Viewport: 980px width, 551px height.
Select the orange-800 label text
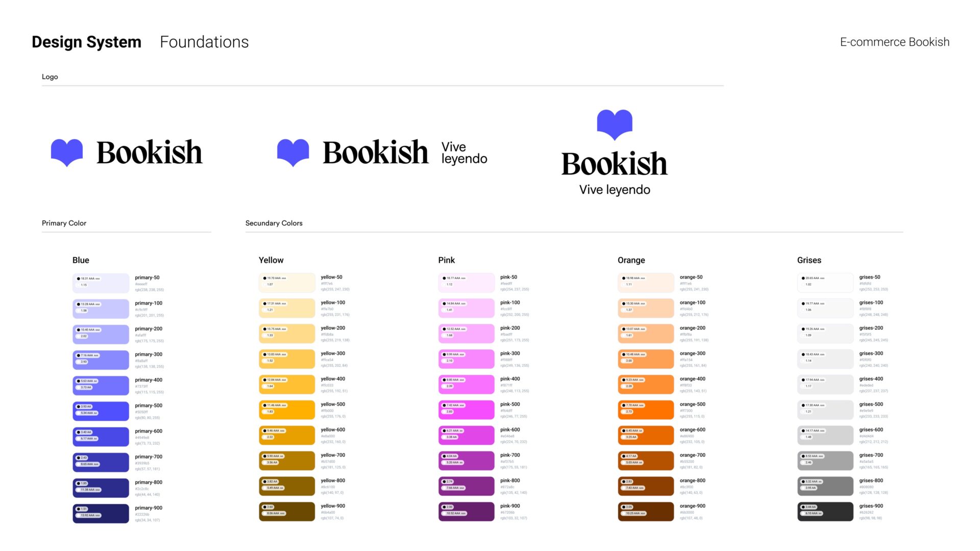pyautogui.click(x=692, y=481)
